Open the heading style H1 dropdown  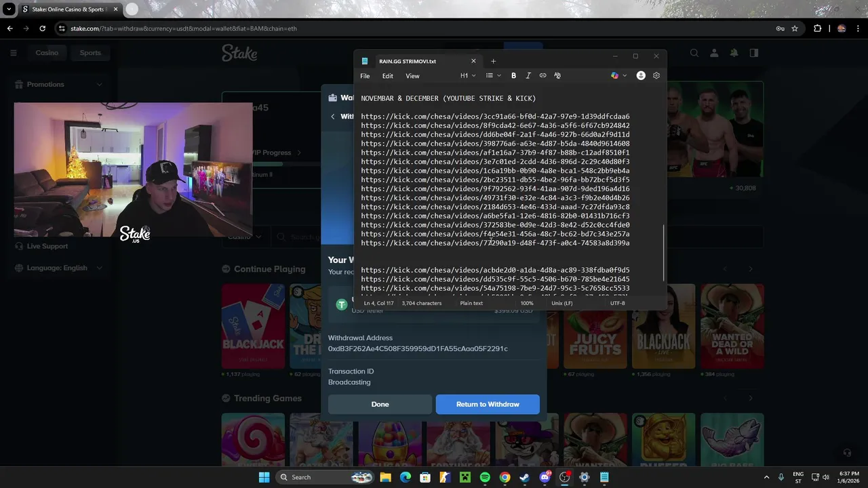pos(468,76)
